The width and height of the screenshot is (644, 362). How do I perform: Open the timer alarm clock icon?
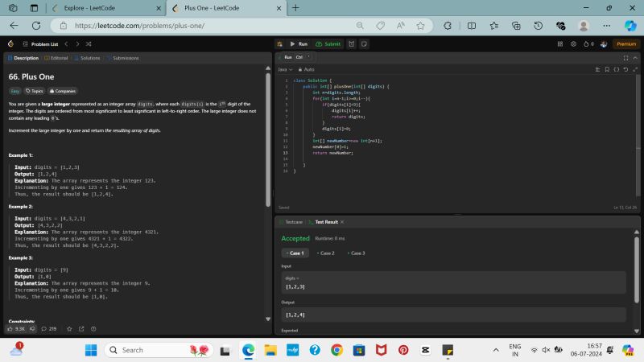coord(352,44)
